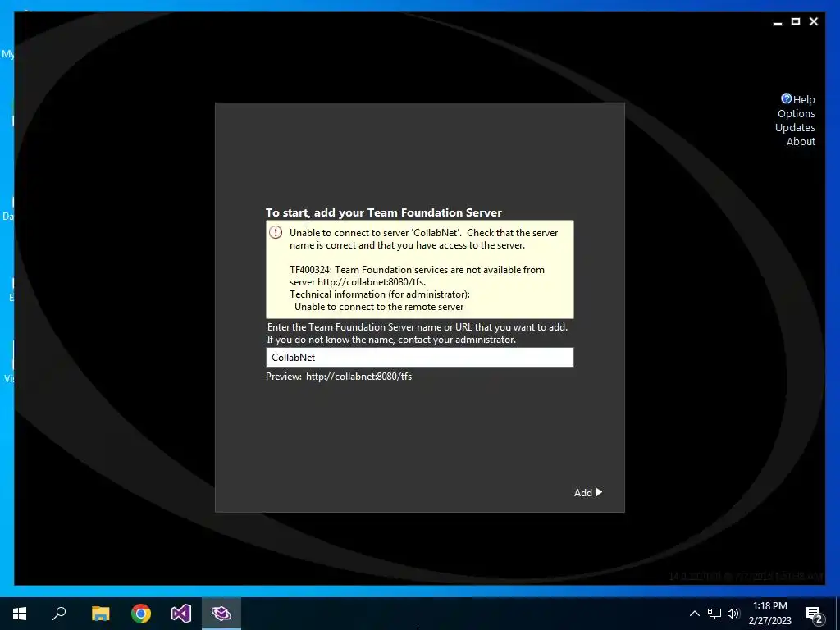The width and height of the screenshot is (840, 630).
Task: Open File Explorer from taskbar
Action: point(100,614)
